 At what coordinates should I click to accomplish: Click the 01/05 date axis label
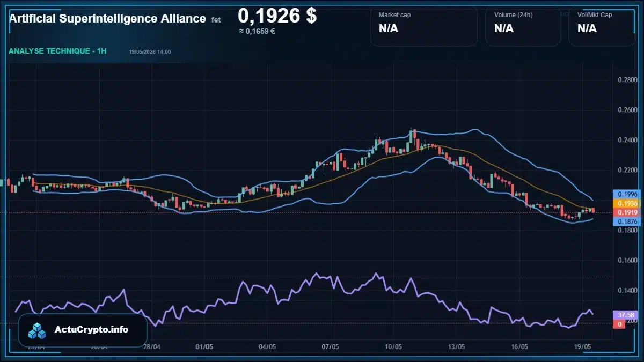204,347
